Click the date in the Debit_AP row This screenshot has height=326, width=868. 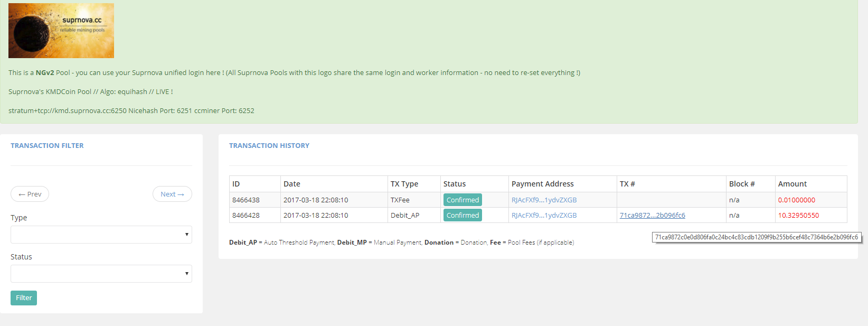pyautogui.click(x=316, y=216)
